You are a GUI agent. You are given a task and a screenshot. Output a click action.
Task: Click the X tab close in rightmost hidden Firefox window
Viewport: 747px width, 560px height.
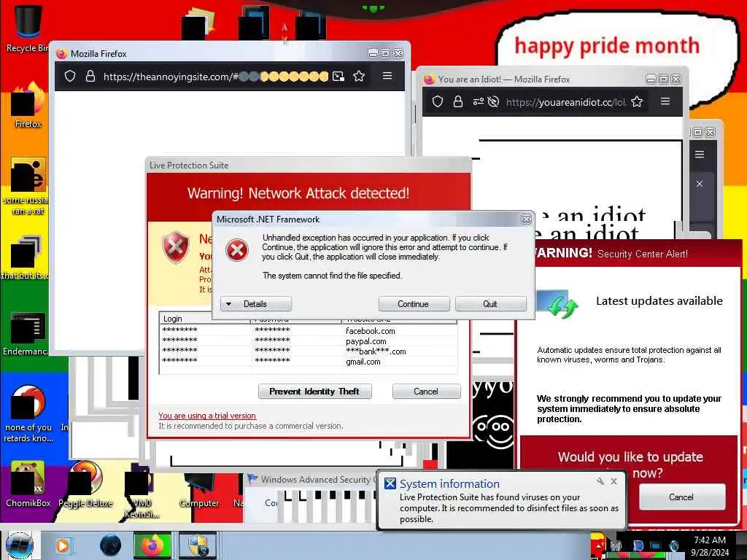point(700,184)
